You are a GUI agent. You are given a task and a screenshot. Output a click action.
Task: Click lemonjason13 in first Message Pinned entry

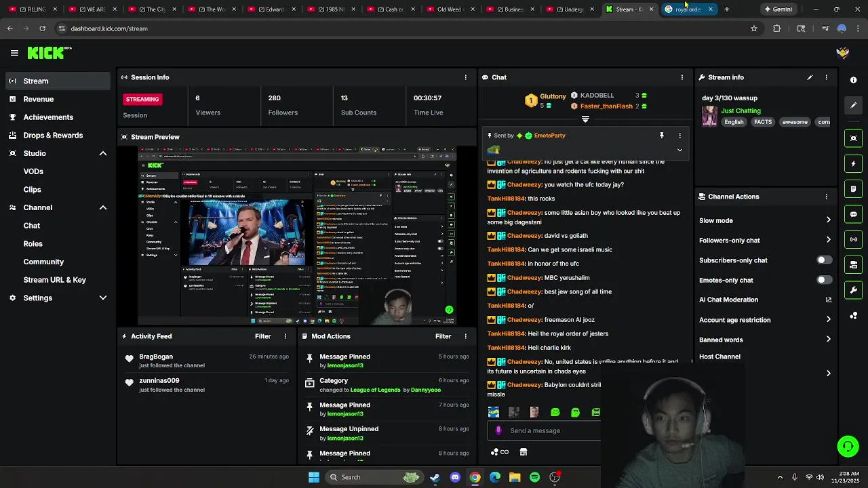345,365
